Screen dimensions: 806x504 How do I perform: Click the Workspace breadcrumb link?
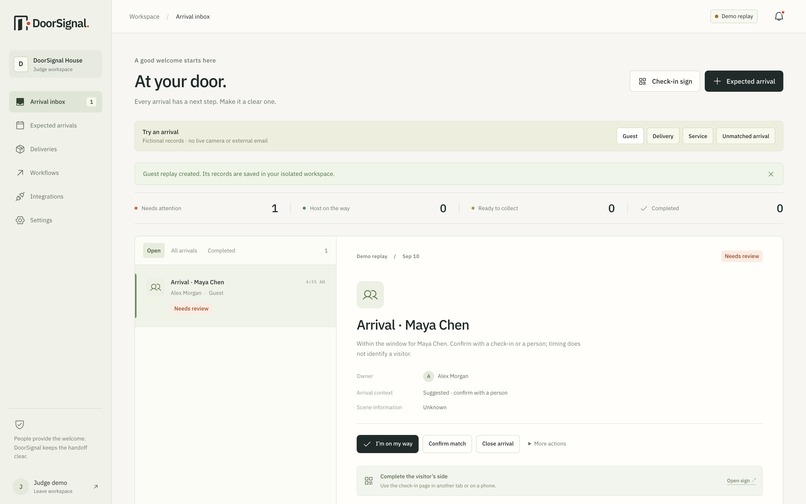click(144, 16)
